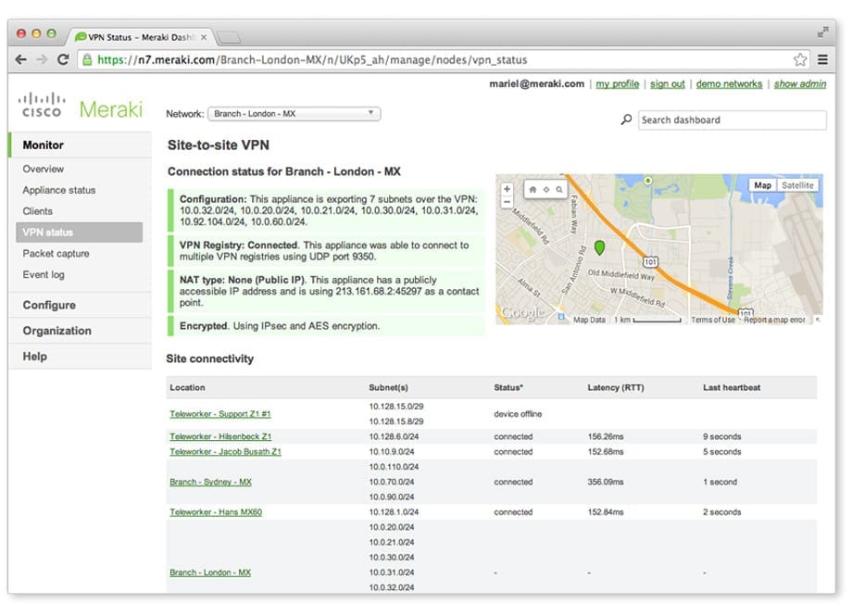852x616 pixels.
Task: Click the Terms of Use map link
Action: (713, 321)
